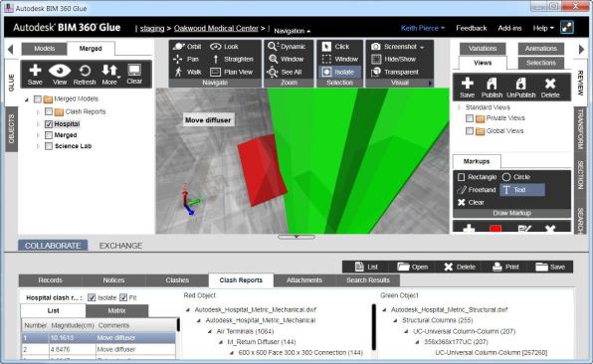Image resolution: width=593 pixels, height=364 pixels.
Task: Click the staging breadcrumb link
Action: click(152, 29)
